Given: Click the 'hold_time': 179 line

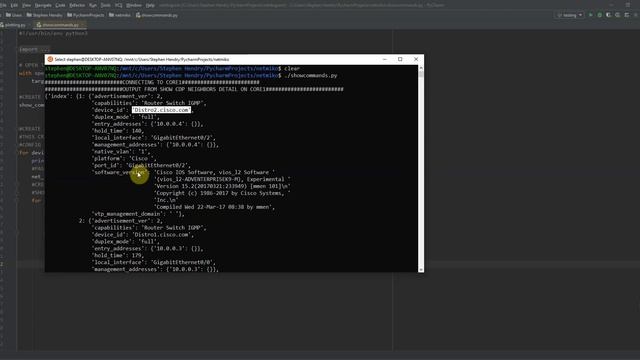Looking at the screenshot, I should (x=118, y=256).
